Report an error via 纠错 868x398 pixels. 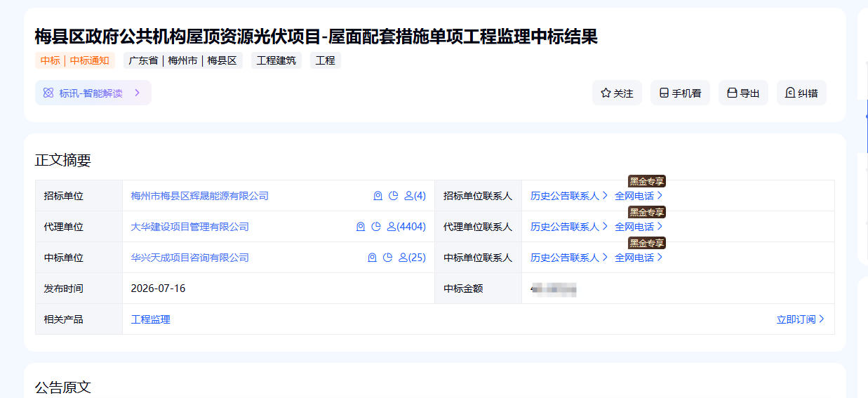coord(801,93)
